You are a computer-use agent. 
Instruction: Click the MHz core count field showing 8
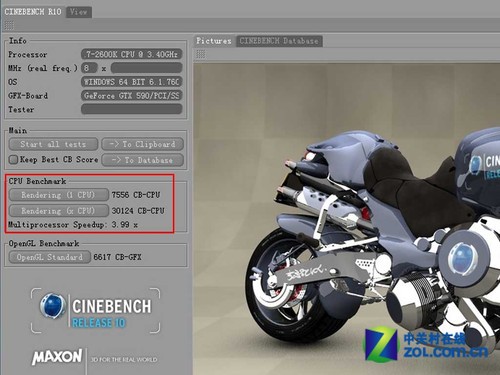[x=89, y=68]
